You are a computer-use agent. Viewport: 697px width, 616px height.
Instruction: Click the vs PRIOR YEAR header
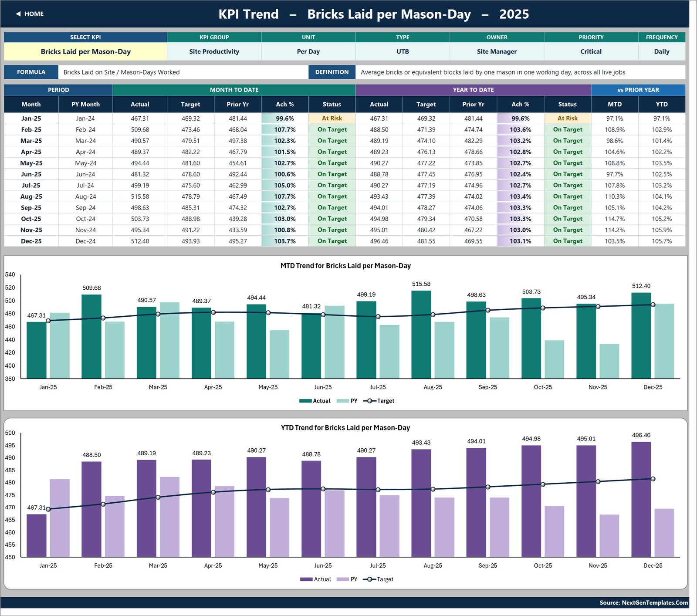(638, 90)
